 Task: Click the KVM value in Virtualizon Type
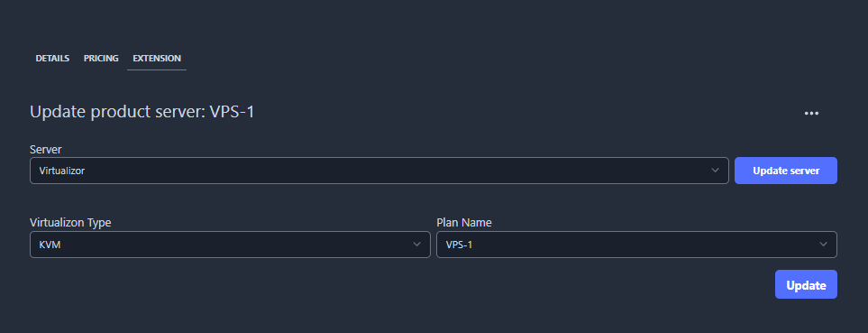point(50,245)
